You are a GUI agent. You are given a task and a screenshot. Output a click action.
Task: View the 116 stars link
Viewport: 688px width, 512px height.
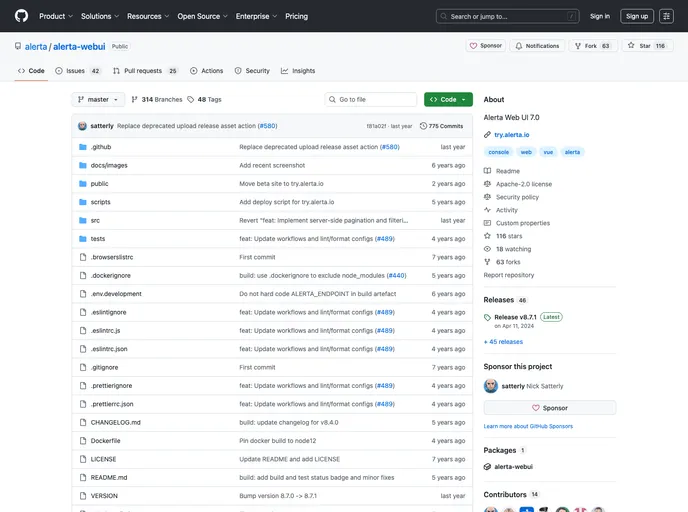point(503,236)
